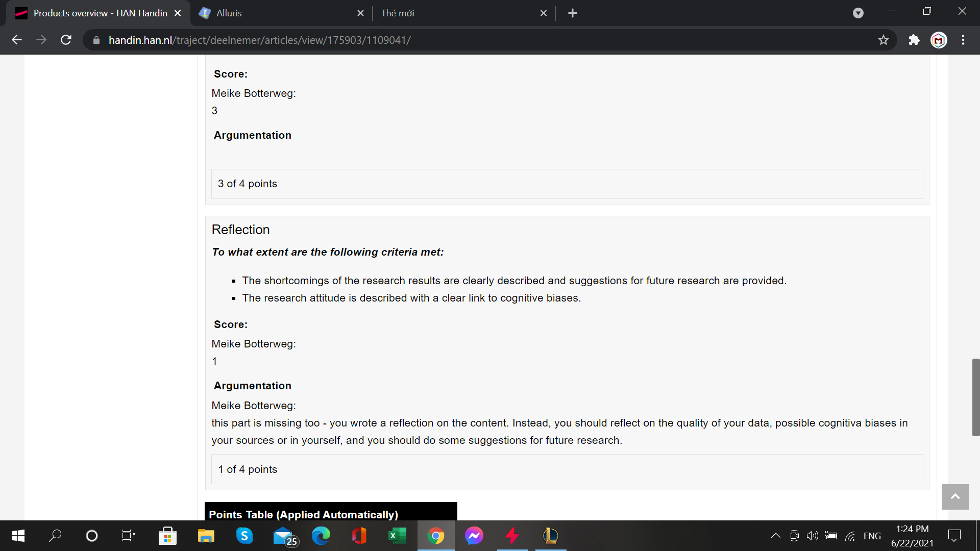980x551 pixels.
Task: Switch to the Alluris tab
Action: click(281, 13)
